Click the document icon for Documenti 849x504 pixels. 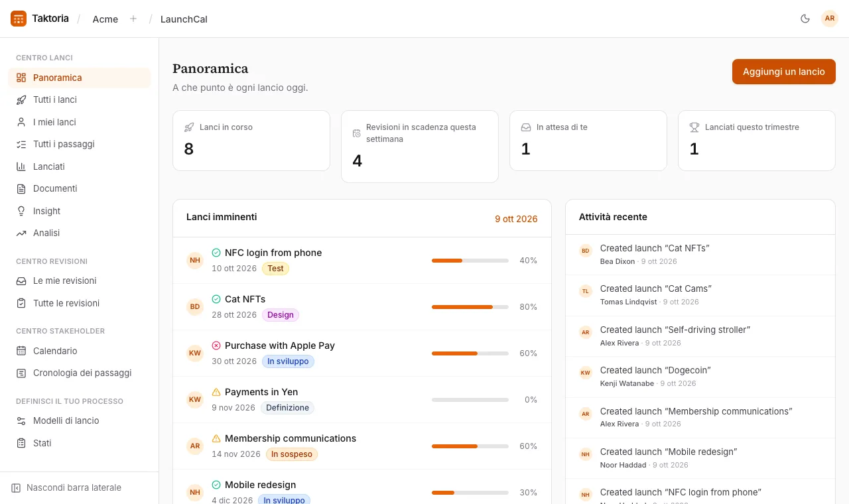(x=21, y=188)
